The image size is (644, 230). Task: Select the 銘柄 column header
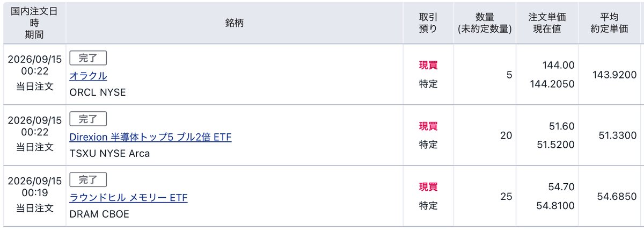pos(235,23)
